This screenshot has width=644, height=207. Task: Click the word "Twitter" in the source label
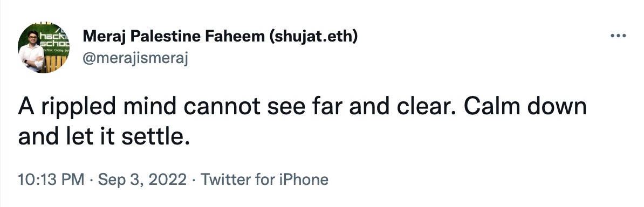tap(224, 180)
